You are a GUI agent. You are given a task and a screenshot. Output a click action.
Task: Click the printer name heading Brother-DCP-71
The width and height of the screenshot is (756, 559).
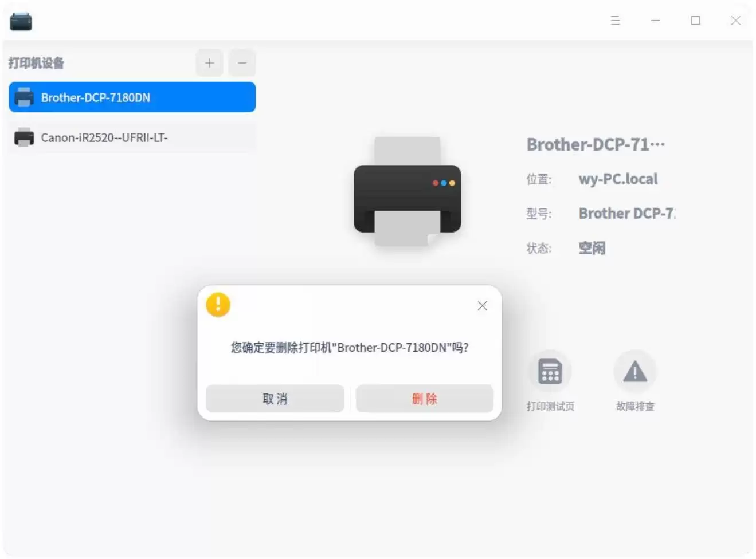595,144
